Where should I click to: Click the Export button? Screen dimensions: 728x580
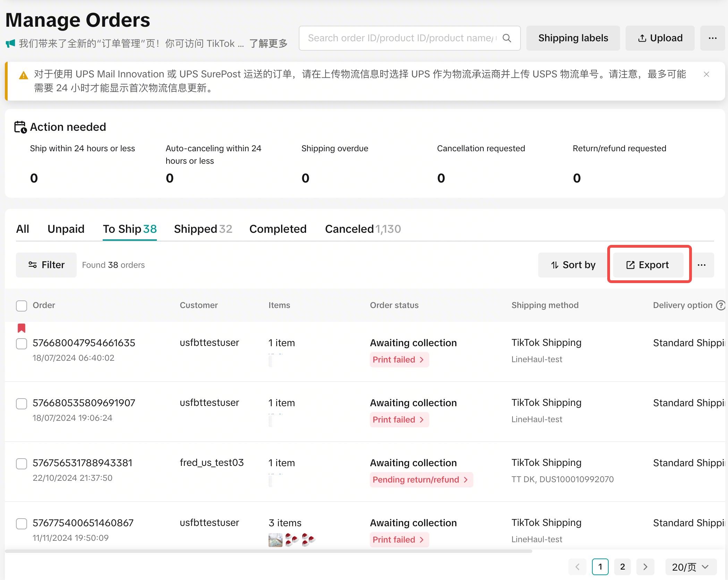pyautogui.click(x=647, y=265)
